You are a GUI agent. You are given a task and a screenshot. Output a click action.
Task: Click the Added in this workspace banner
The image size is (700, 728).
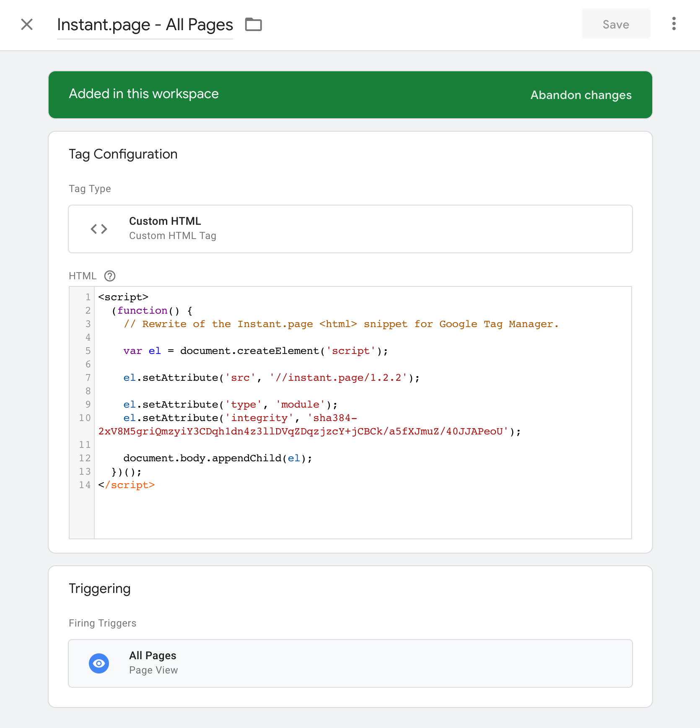tap(350, 95)
